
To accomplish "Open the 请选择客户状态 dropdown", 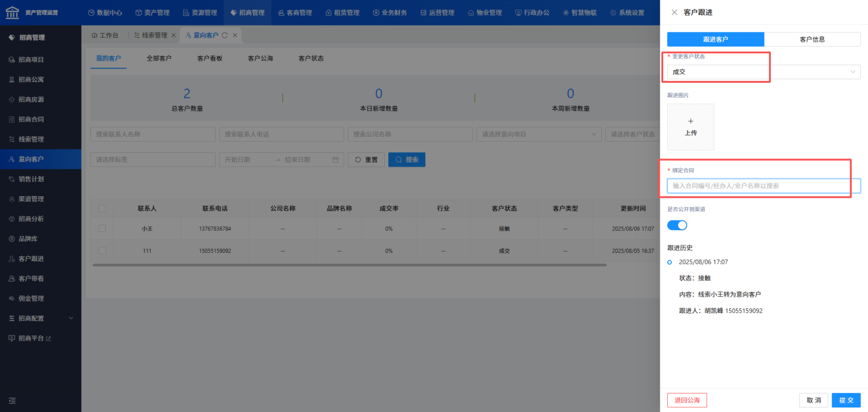I will [632, 134].
